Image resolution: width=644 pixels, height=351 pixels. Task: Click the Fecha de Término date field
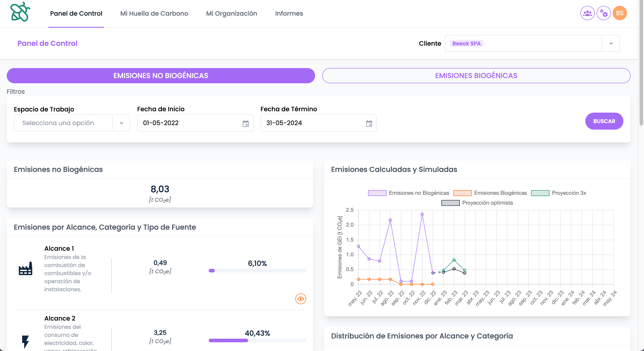point(318,123)
